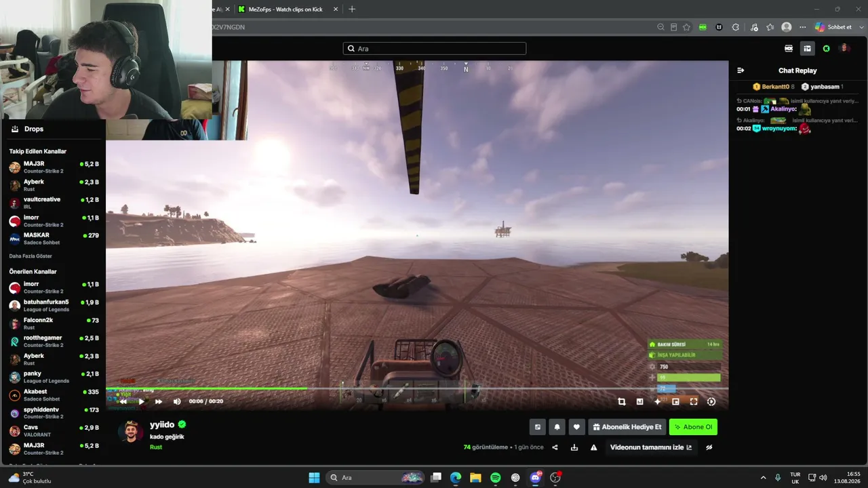Open roofthegamer channel from recommended list
This screenshot has height=488, width=868.
53,341
